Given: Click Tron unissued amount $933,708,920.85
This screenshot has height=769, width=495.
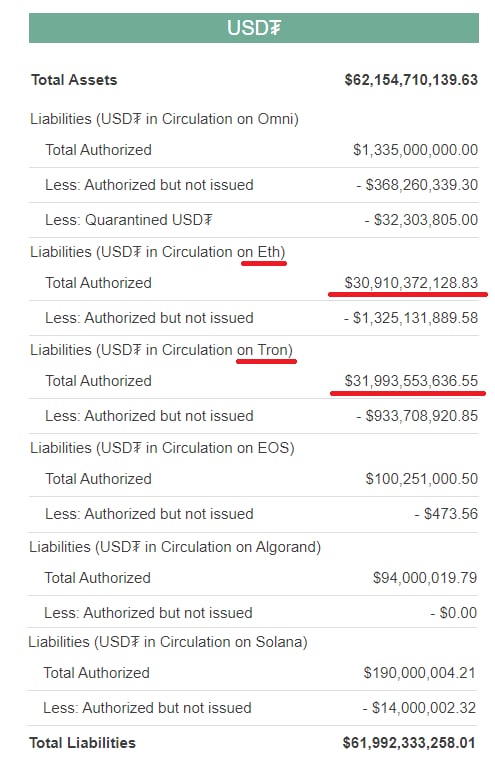Looking at the screenshot, I should point(417,416).
